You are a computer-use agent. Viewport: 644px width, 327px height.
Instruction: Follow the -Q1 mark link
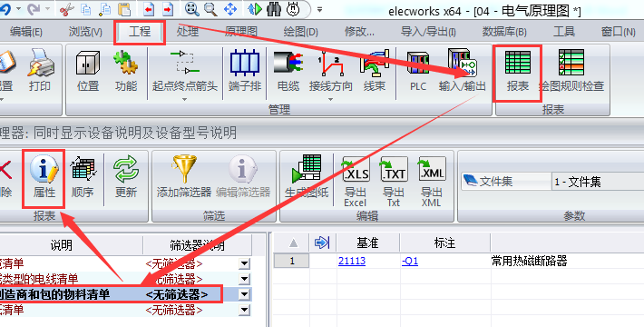pyautogui.click(x=410, y=261)
